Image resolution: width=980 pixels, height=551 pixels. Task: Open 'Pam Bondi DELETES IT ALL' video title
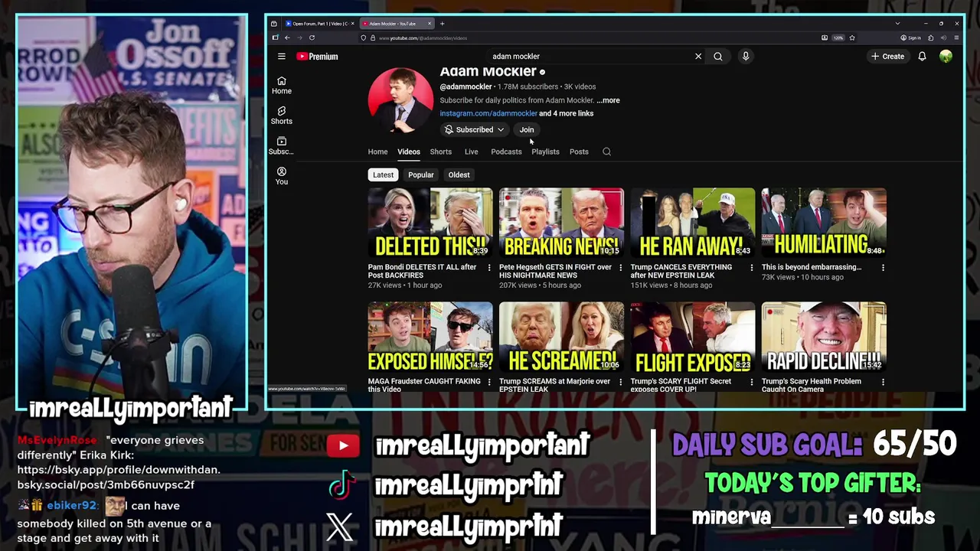pyautogui.click(x=422, y=272)
